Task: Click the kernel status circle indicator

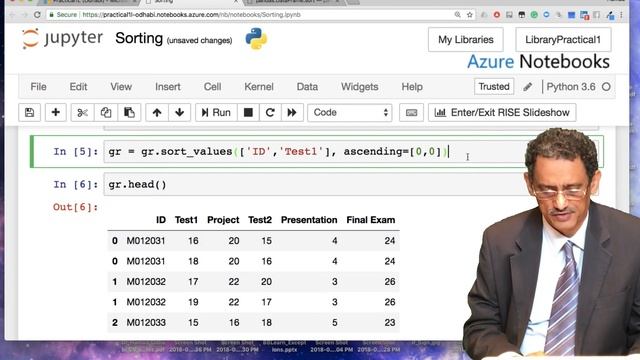Action: [606, 87]
